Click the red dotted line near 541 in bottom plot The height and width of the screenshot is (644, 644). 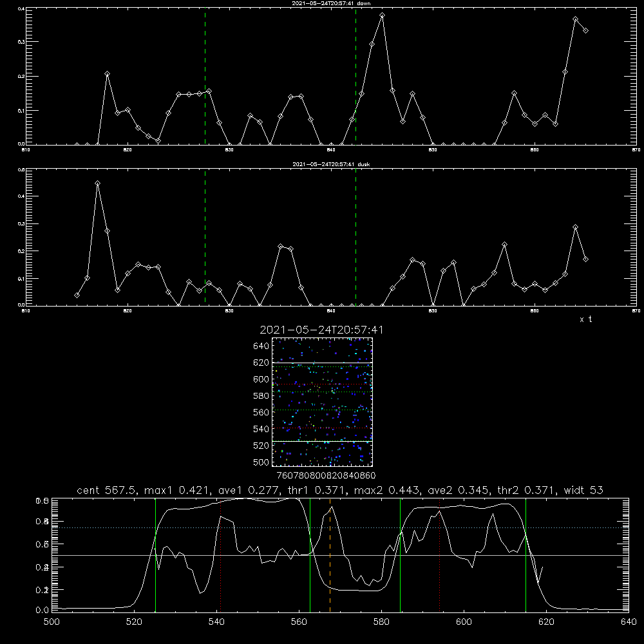click(220, 555)
